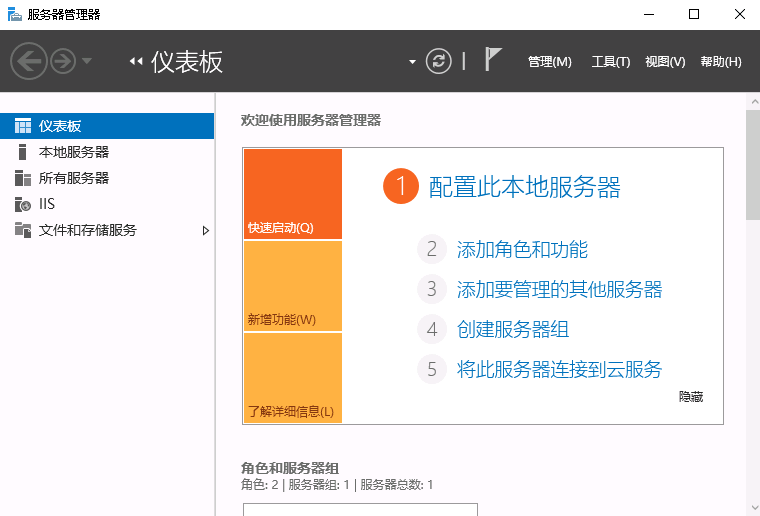The width and height of the screenshot is (760, 516).
Task: Select the 所有服务器 icon in sidebar
Action: (23, 178)
